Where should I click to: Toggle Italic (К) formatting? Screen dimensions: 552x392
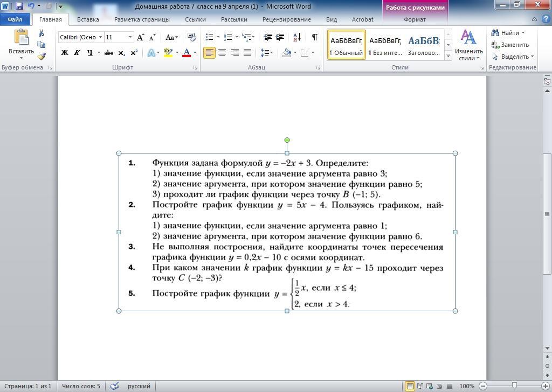coord(77,53)
